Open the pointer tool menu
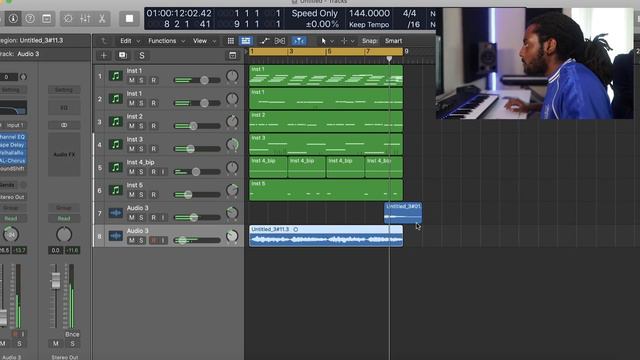640x360 pixels. tap(327, 41)
